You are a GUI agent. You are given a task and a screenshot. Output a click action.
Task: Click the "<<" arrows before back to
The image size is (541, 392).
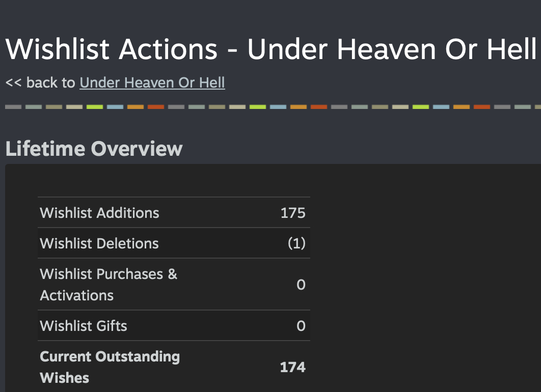pyautogui.click(x=14, y=82)
